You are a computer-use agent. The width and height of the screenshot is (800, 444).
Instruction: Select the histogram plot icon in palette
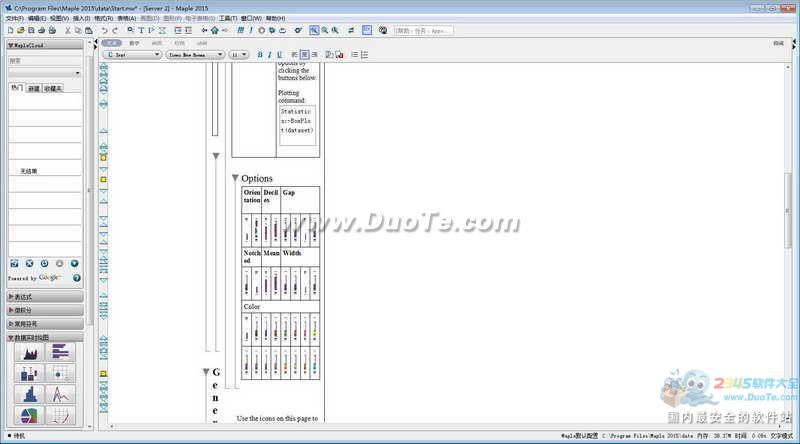pos(29,394)
